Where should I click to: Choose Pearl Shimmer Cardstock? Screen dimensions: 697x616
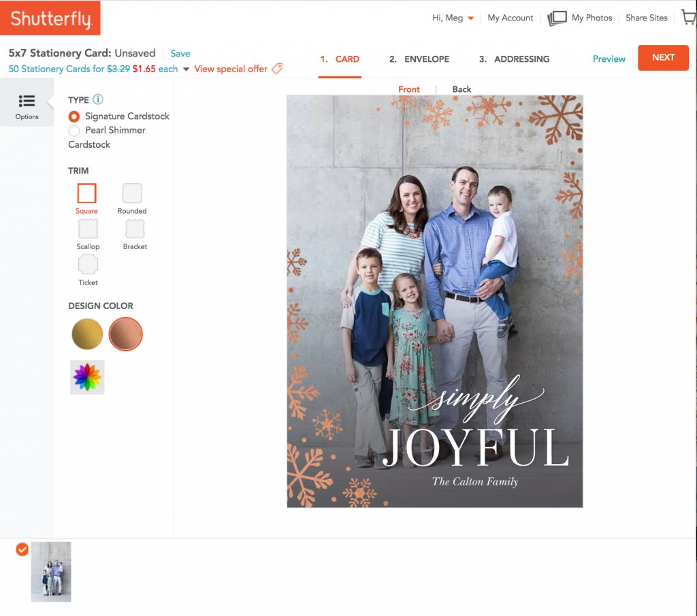click(x=74, y=131)
